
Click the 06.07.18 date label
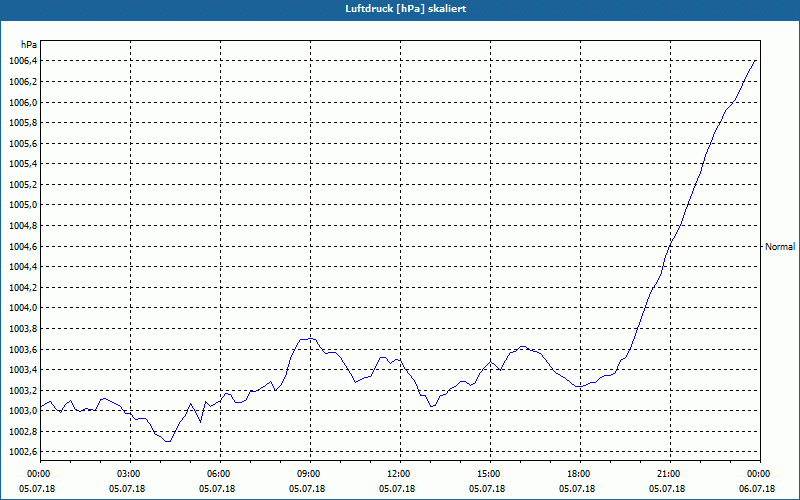click(757, 489)
